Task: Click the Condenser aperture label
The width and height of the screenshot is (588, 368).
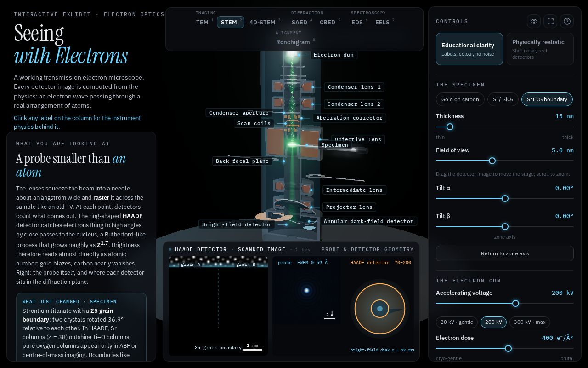Action: click(239, 113)
